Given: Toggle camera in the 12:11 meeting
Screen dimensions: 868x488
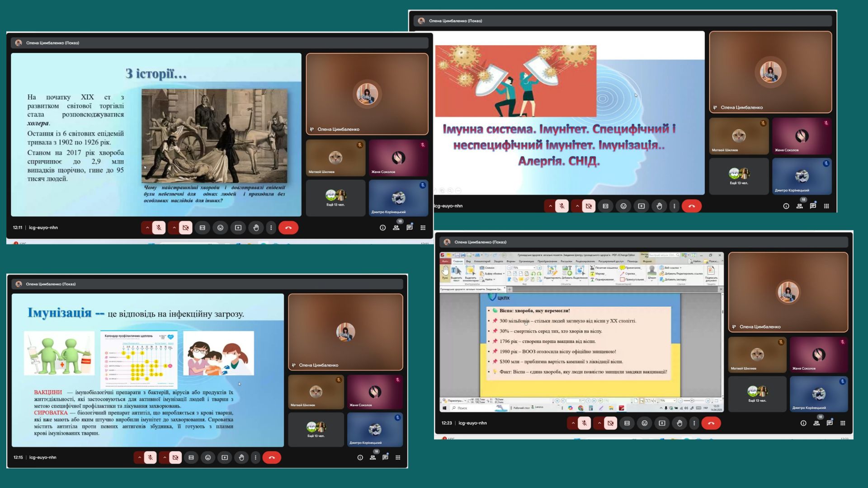Looking at the screenshot, I should click(x=186, y=228).
